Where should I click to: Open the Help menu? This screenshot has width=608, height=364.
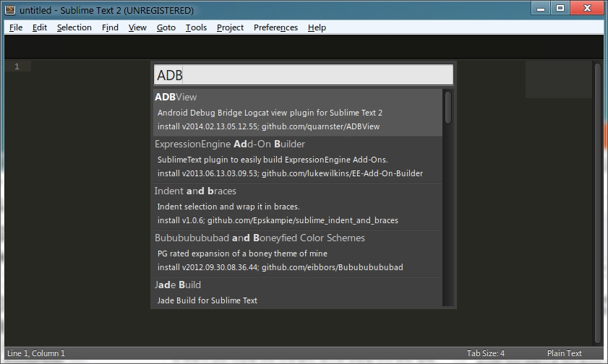click(x=317, y=27)
